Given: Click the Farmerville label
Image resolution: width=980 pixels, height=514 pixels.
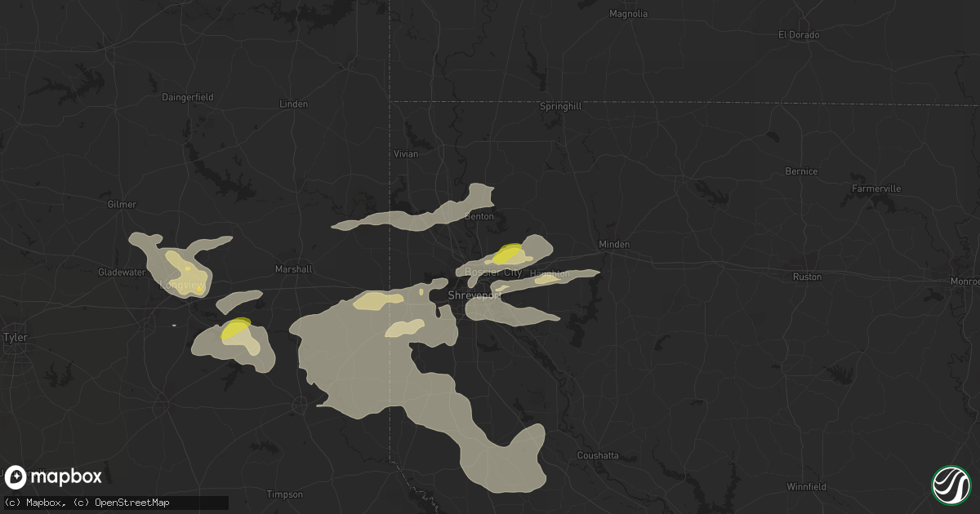Looking at the screenshot, I should [876, 188].
